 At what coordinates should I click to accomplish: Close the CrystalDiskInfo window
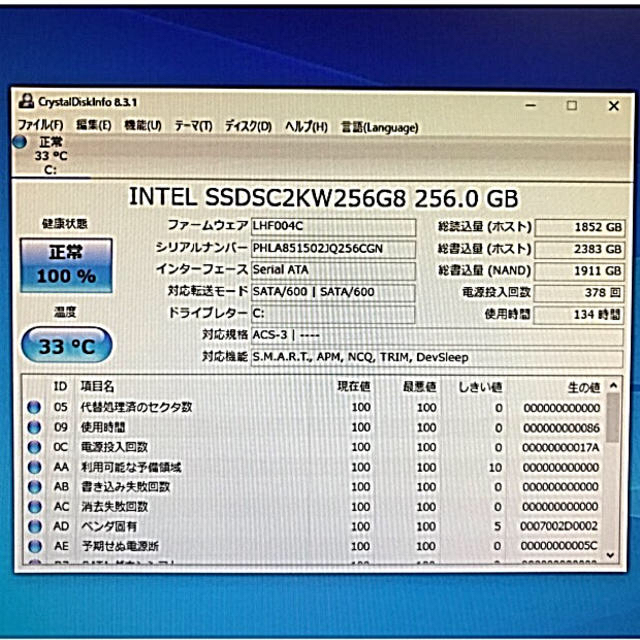point(613,106)
